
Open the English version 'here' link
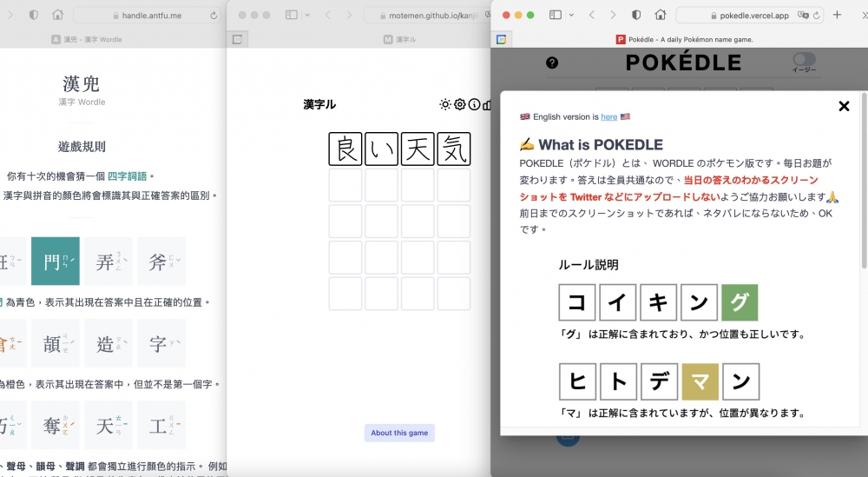609,117
